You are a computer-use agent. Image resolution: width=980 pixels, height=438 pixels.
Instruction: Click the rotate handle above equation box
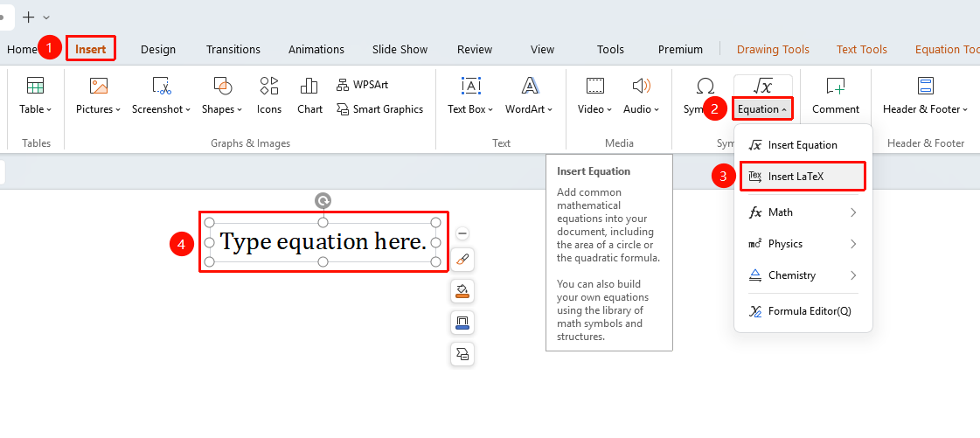[x=323, y=200]
